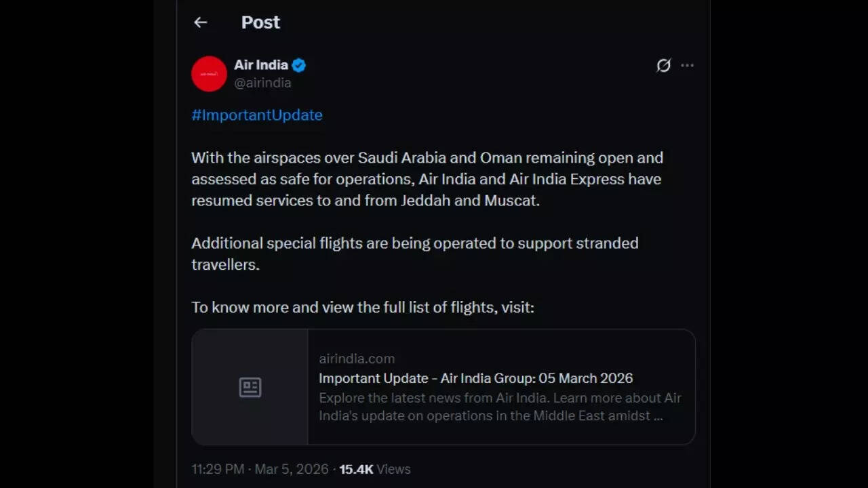Click the red Air India profile avatar
The height and width of the screenshot is (488, 868).
pos(209,73)
